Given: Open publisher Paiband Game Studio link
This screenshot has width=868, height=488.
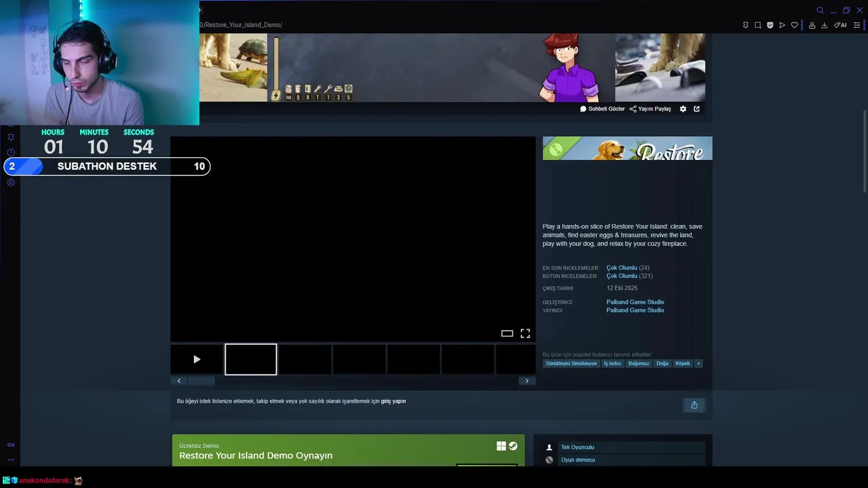Looking at the screenshot, I should click(635, 310).
